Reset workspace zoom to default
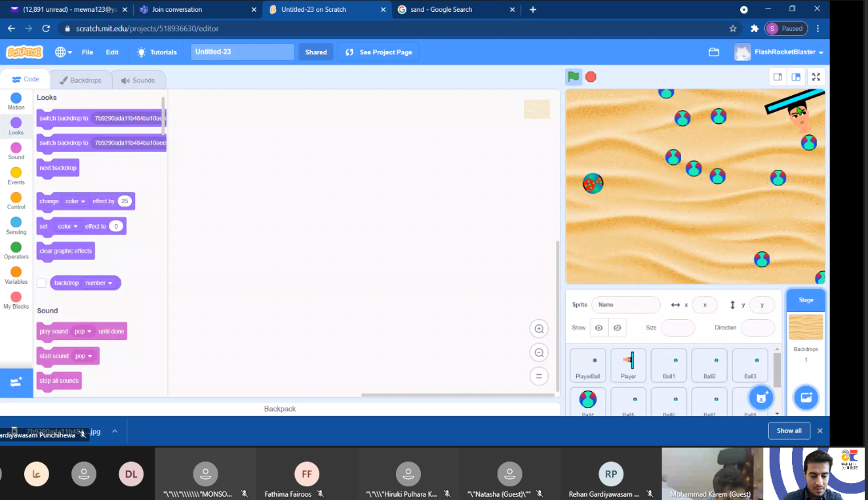Viewport: 868px width, 500px height. (539, 376)
